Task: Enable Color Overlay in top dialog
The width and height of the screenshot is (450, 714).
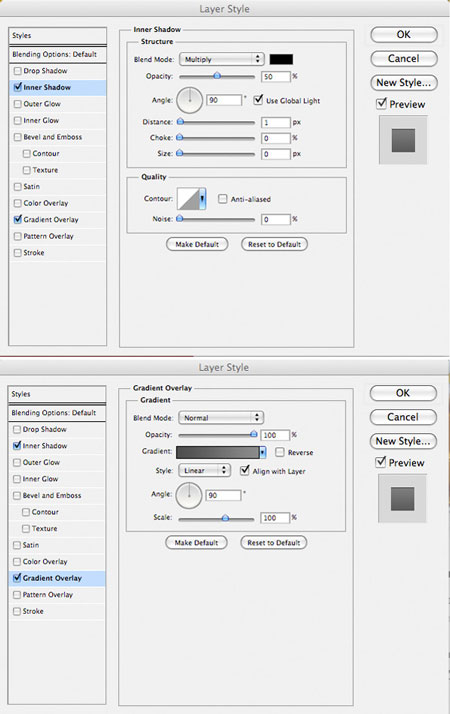Action: click(18, 203)
